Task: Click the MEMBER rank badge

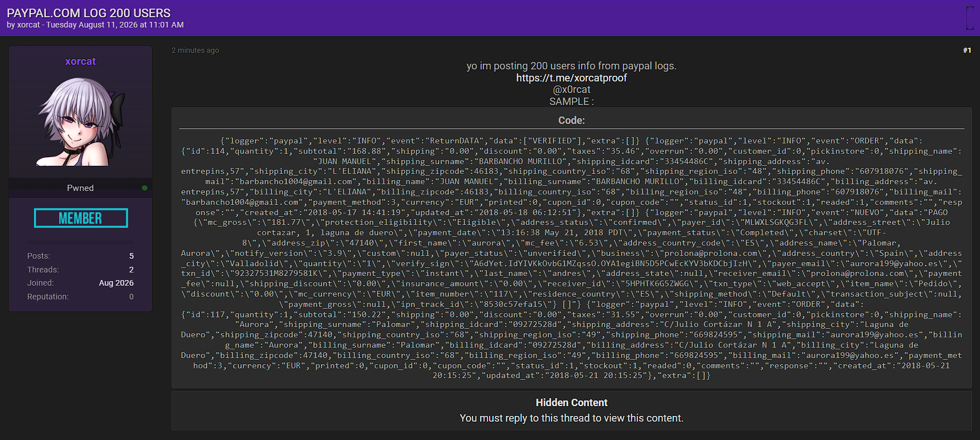Action: point(81,218)
